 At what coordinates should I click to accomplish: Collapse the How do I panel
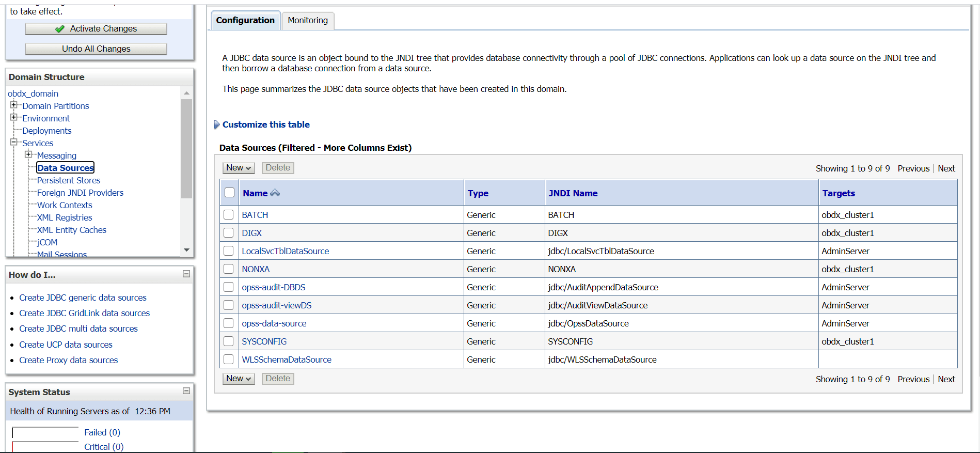tap(186, 274)
